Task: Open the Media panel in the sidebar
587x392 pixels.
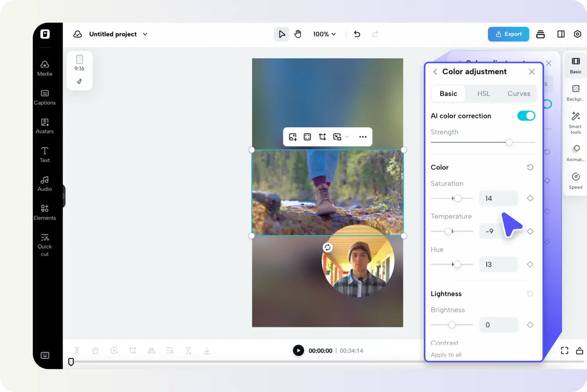Action: pyautogui.click(x=44, y=68)
